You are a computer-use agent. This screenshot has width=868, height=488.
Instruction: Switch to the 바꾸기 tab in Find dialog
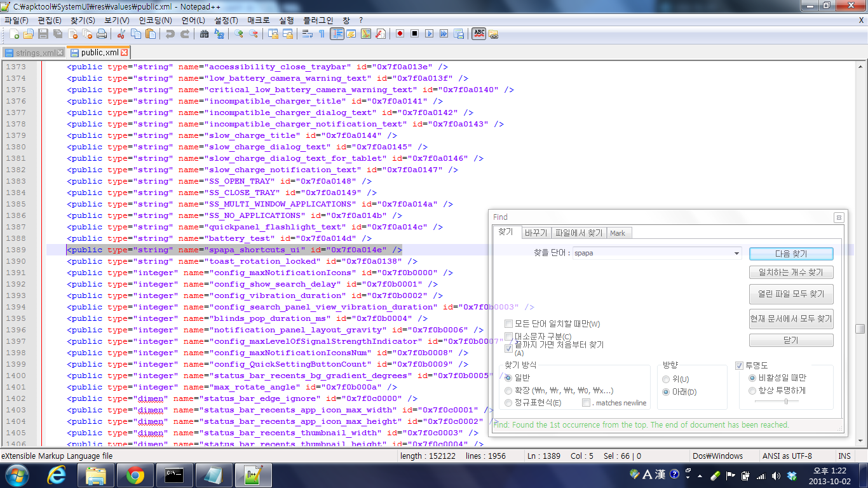tap(536, 233)
